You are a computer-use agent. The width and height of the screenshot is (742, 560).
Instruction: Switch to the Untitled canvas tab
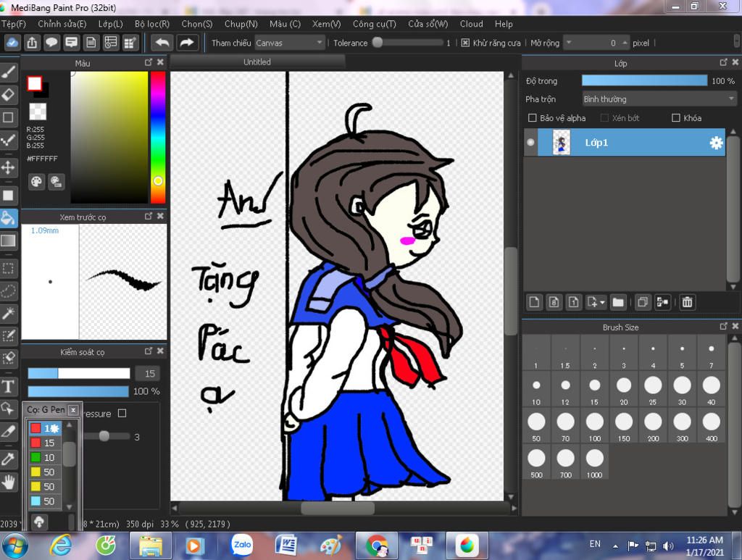tap(257, 62)
